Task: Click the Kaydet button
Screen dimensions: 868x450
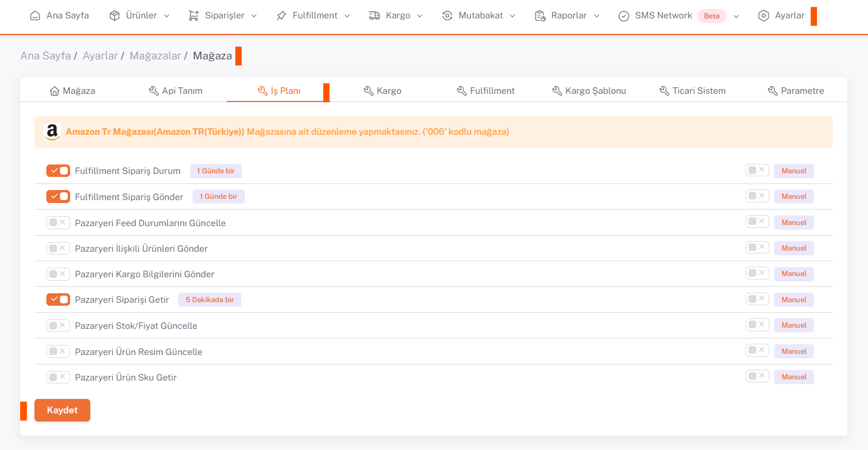Action: pyautogui.click(x=62, y=410)
